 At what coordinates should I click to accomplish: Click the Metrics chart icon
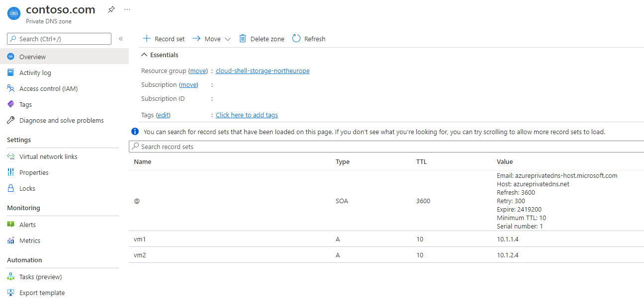pos(10,240)
